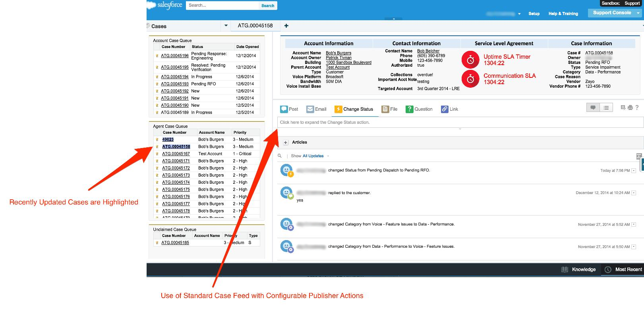The width and height of the screenshot is (644, 310).
Task: Click avatar on Pending RFO status update
Action: [x=286, y=170]
